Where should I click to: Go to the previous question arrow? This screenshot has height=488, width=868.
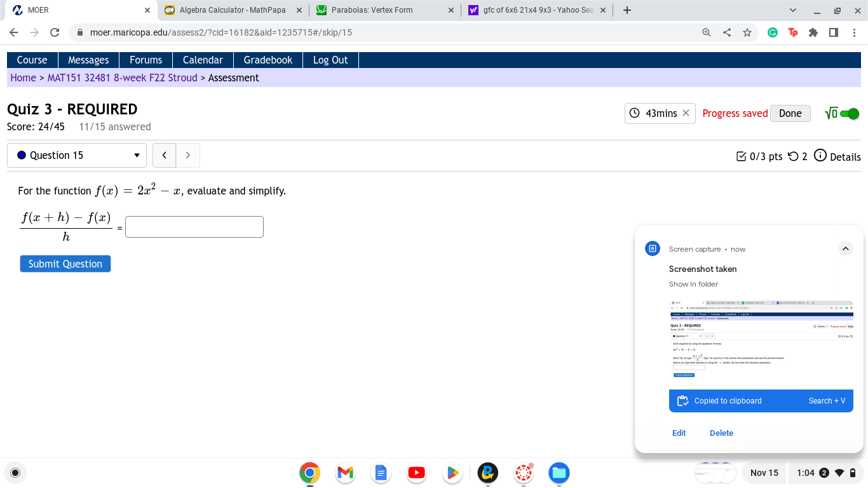point(165,156)
